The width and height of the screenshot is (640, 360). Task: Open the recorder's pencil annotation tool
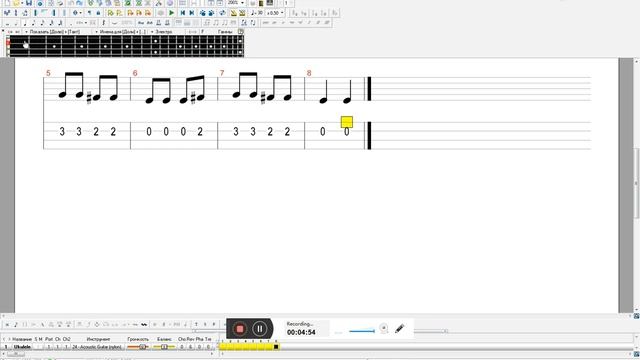[x=400, y=328]
